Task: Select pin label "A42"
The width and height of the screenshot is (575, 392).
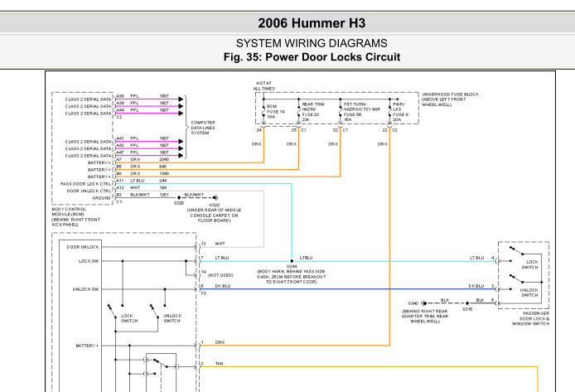Action: (x=120, y=145)
